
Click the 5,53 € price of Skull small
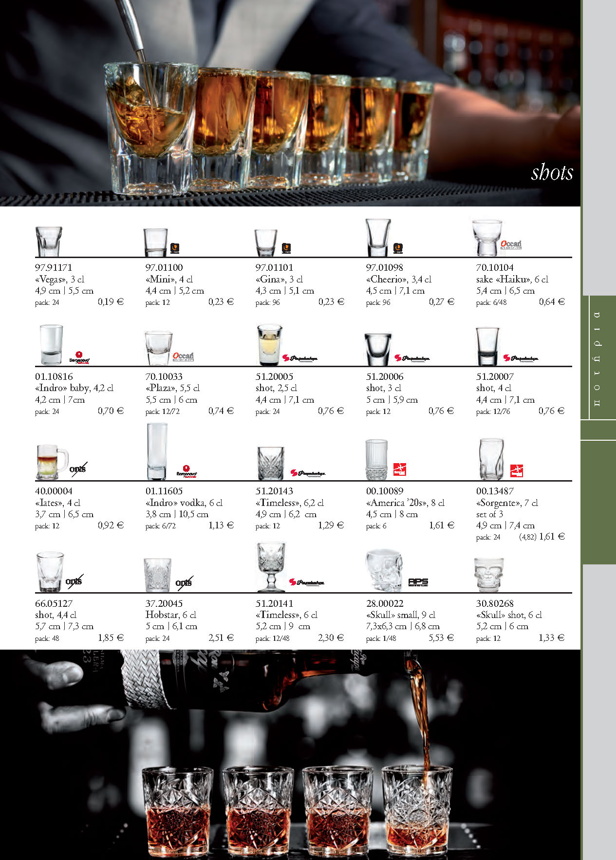coord(441,637)
